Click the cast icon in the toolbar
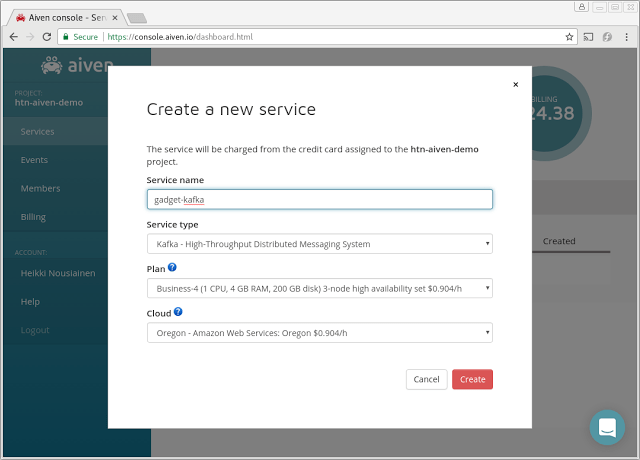The height and width of the screenshot is (460, 640). pos(588,37)
